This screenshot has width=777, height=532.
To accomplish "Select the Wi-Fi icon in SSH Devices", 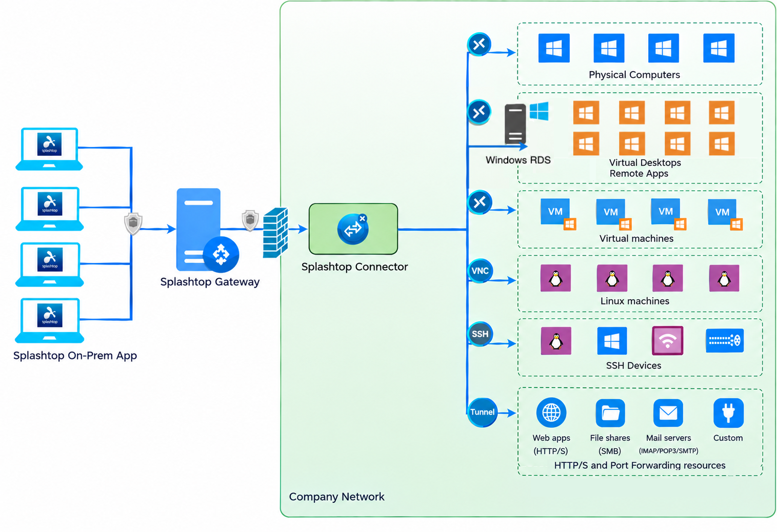I will (667, 341).
